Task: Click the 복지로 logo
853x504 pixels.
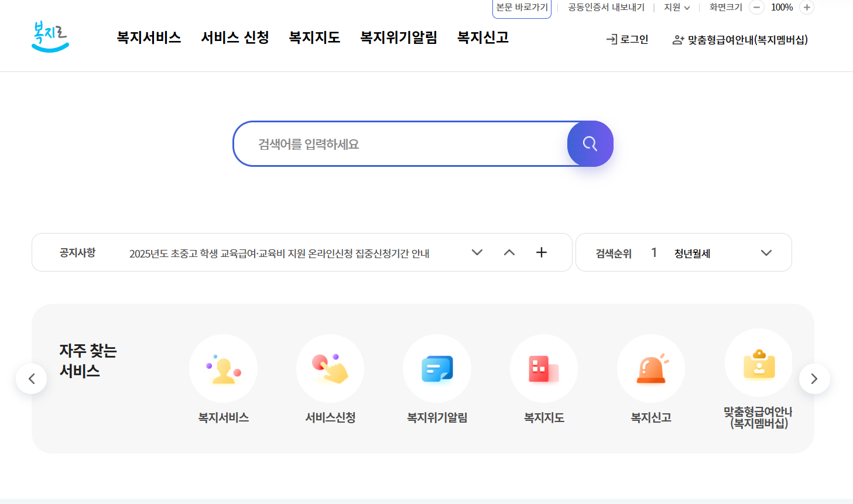Action: tap(50, 36)
